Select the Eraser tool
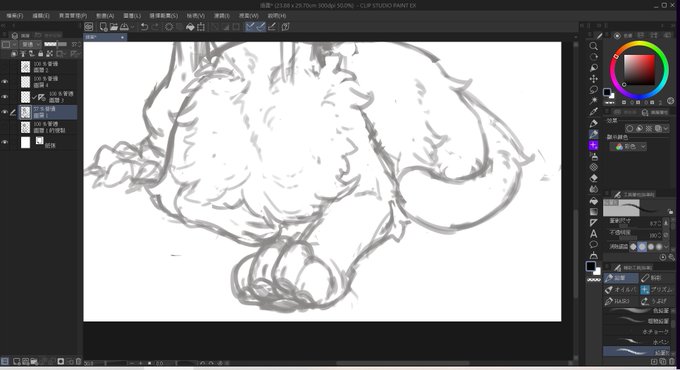The image size is (680, 370). (593, 178)
